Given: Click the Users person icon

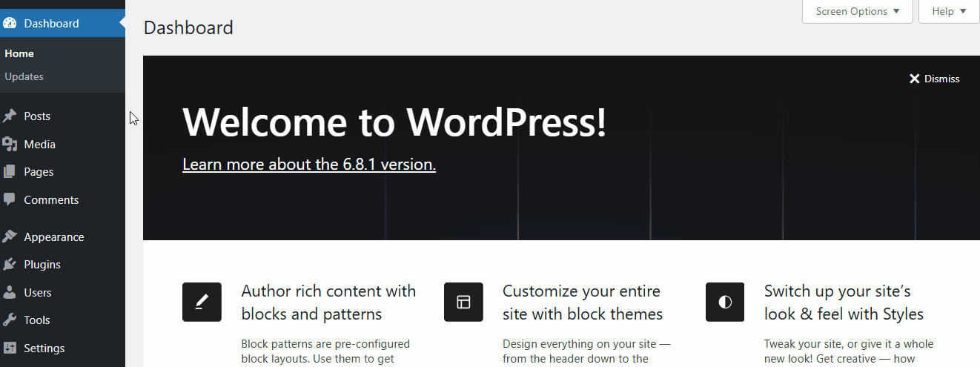Looking at the screenshot, I should tap(9, 292).
